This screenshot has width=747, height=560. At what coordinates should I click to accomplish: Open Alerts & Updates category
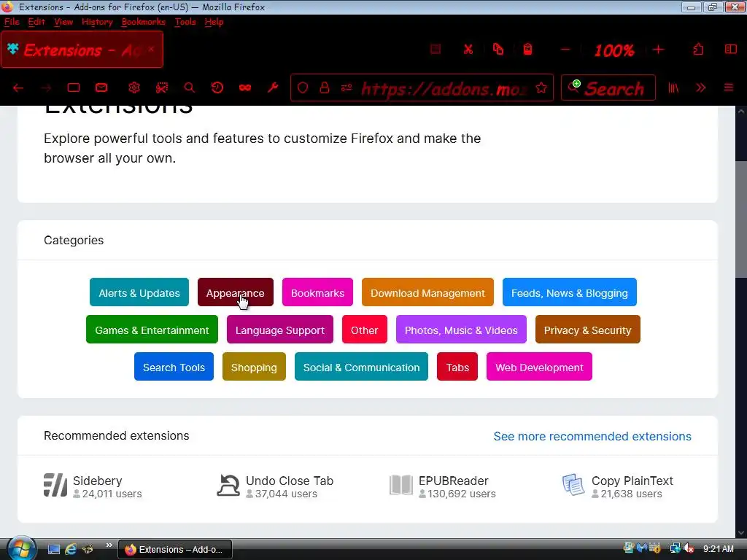tap(139, 292)
